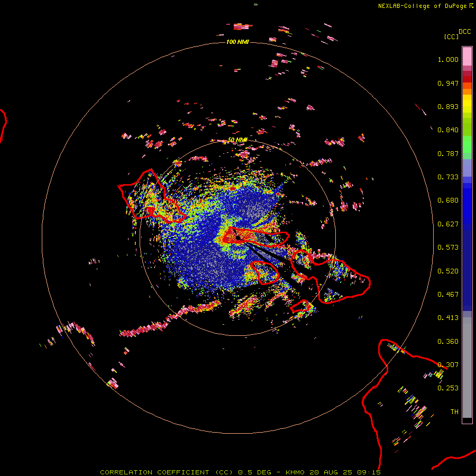The height and width of the screenshot is (476, 476).
Task: Select the 0.840 scale value
Action: pyautogui.click(x=448, y=130)
